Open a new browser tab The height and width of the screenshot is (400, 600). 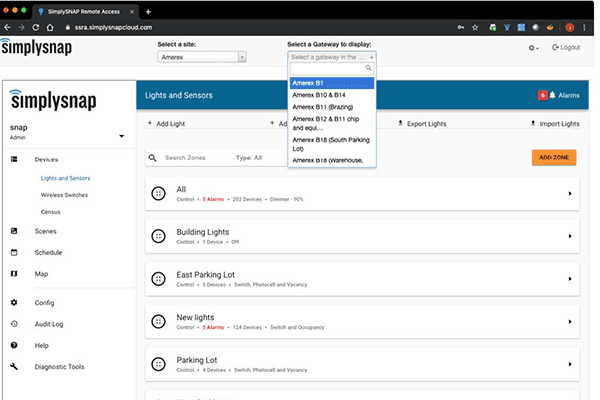[148, 12]
